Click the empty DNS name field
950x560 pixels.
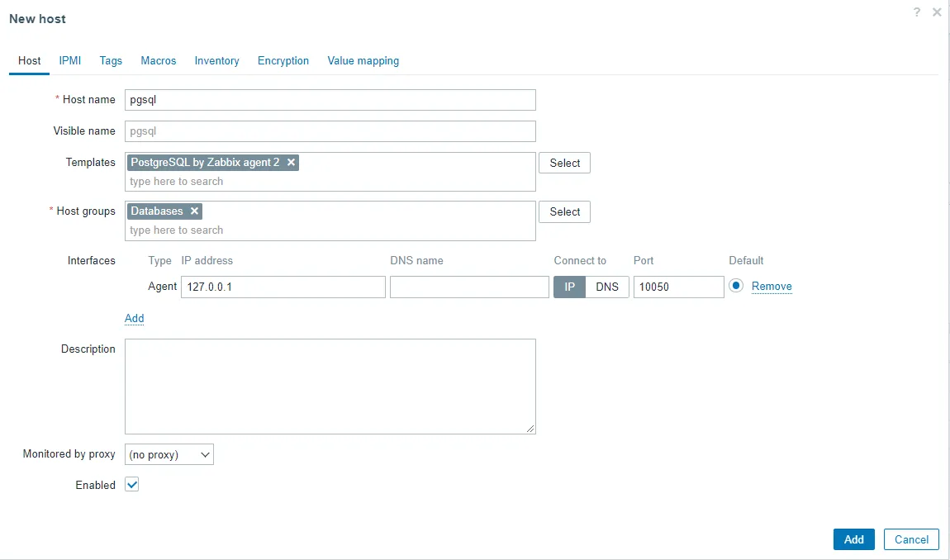[x=469, y=287]
